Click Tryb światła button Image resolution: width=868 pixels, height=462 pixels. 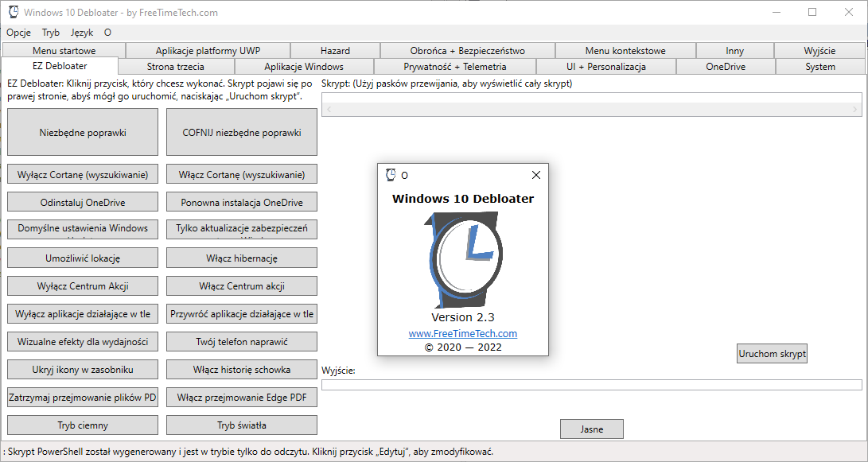(x=242, y=425)
